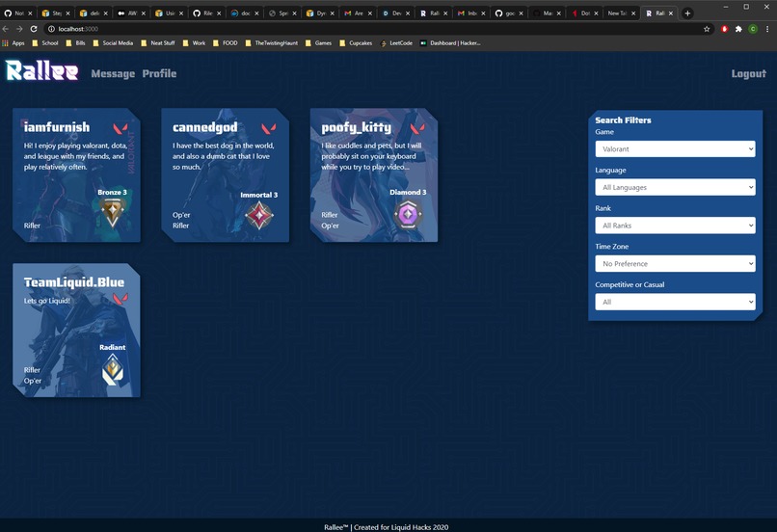
Task: Open the browser extensions puzzle icon
Action: tap(738, 29)
